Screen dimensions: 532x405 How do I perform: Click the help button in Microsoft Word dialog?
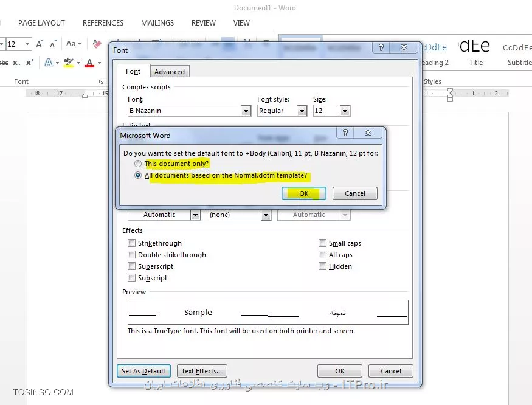(x=345, y=133)
